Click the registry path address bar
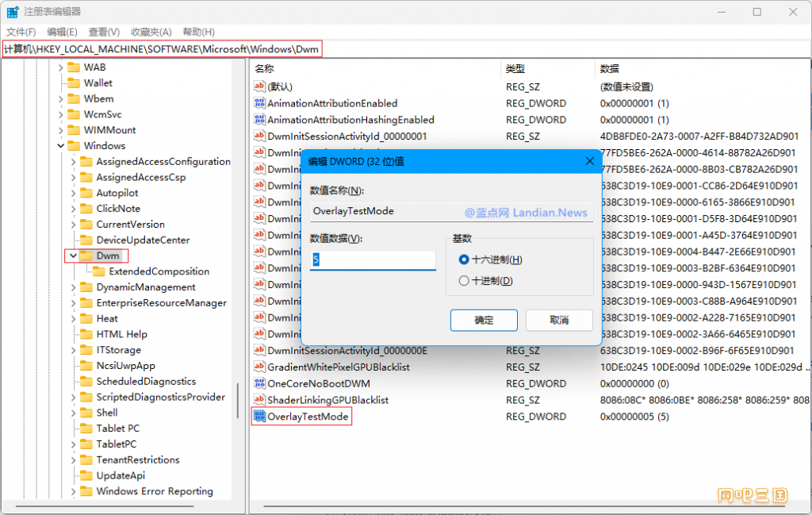Screen dimensions: 812x515 click(405, 49)
